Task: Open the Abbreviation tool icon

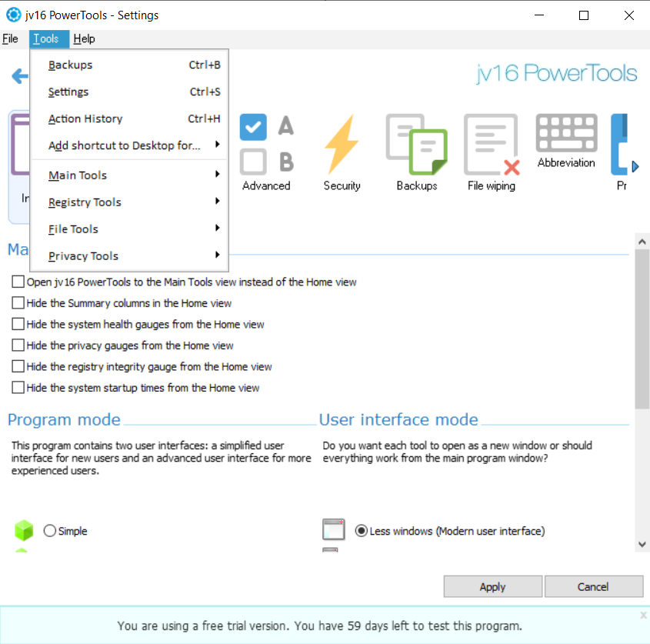Action: click(x=566, y=138)
